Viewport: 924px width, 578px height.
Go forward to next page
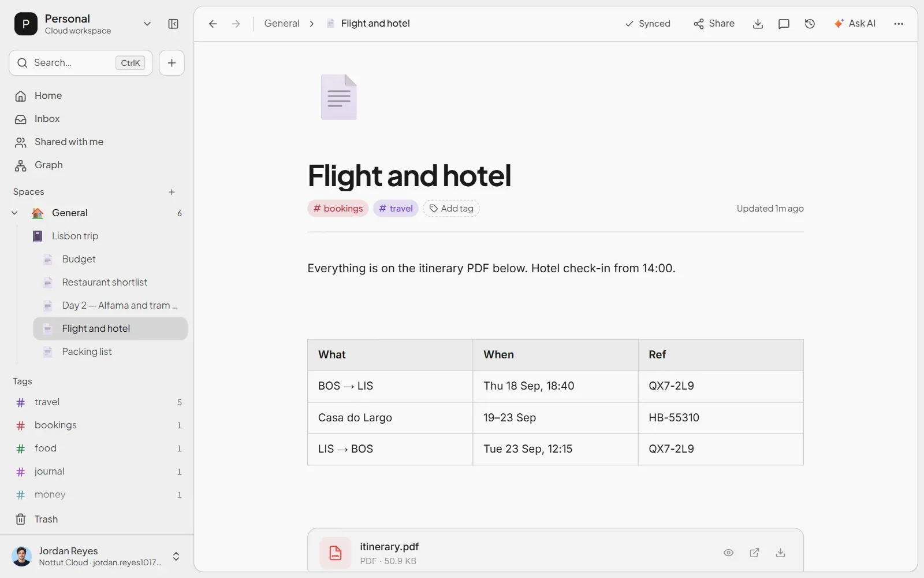pos(236,24)
